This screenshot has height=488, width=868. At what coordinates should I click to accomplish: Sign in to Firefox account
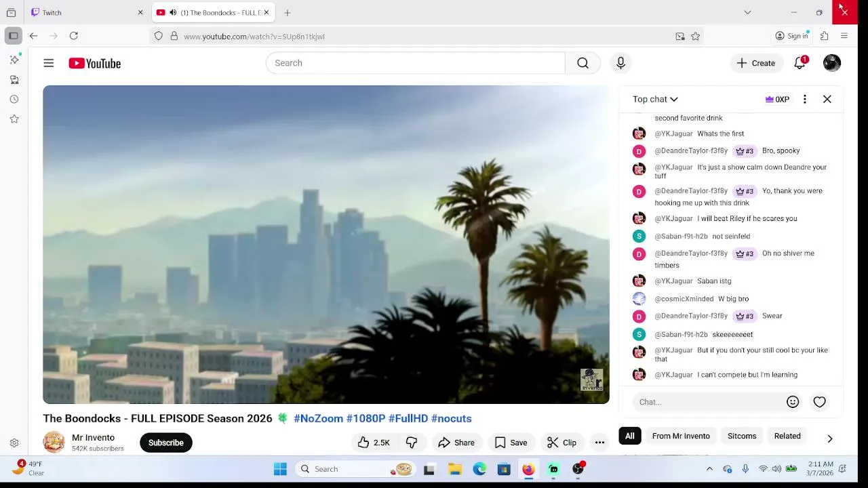pyautogui.click(x=792, y=36)
